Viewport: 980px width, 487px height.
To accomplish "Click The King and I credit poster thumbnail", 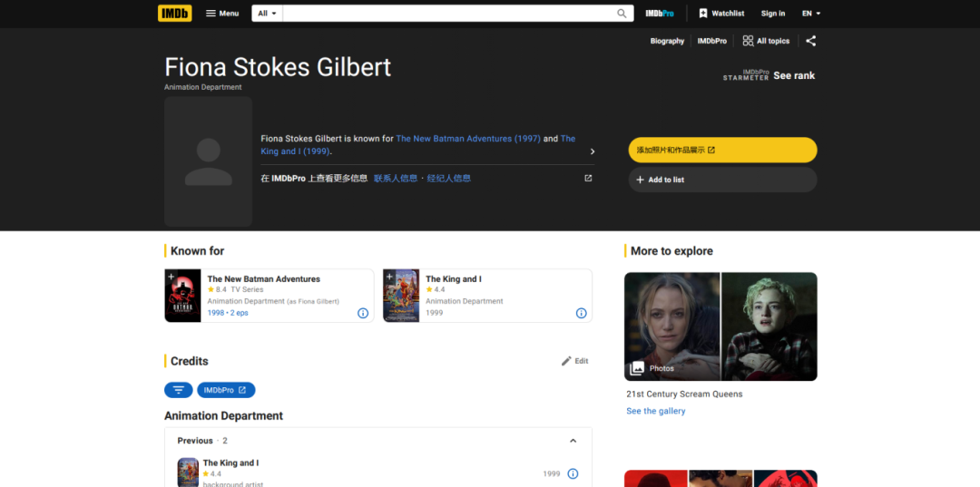I will coord(188,472).
